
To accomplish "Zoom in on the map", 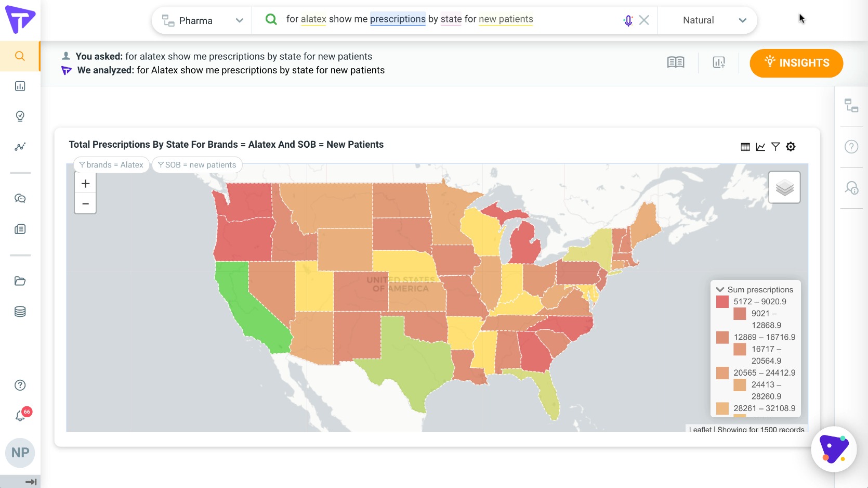I will 86,184.
